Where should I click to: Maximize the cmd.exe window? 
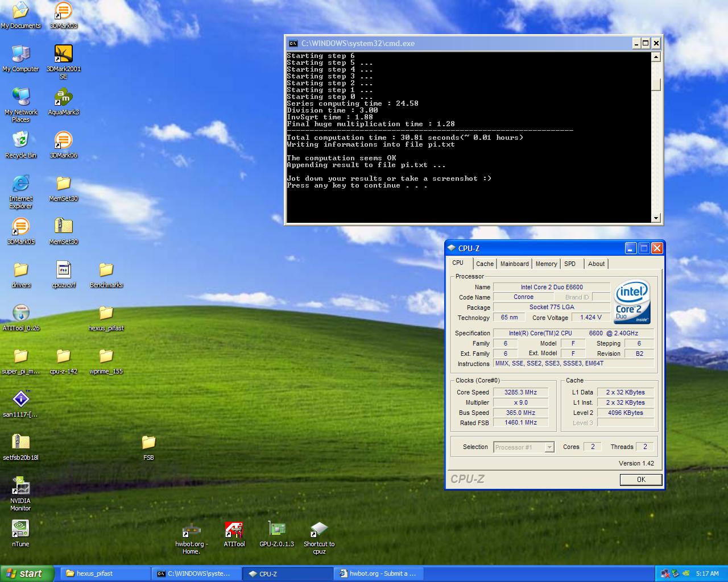coord(646,43)
